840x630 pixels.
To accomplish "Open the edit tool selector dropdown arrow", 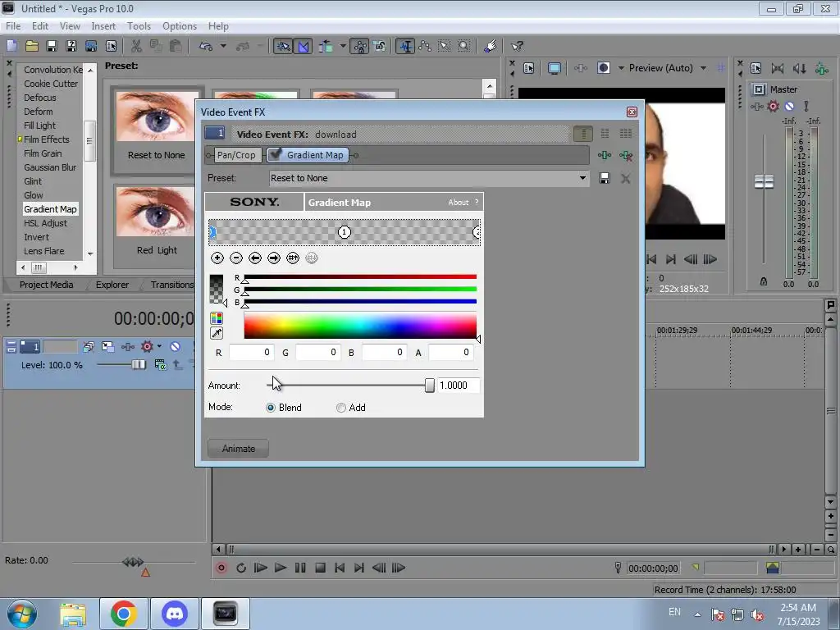I will point(343,46).
